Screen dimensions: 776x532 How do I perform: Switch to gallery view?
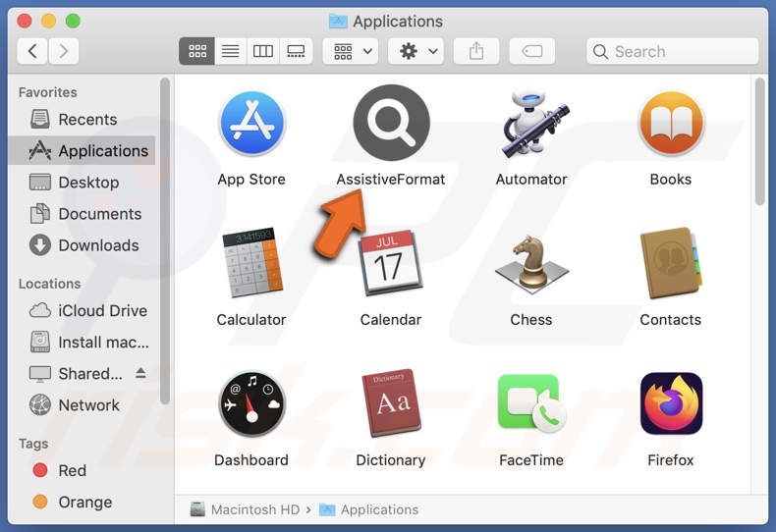point(296,51)
